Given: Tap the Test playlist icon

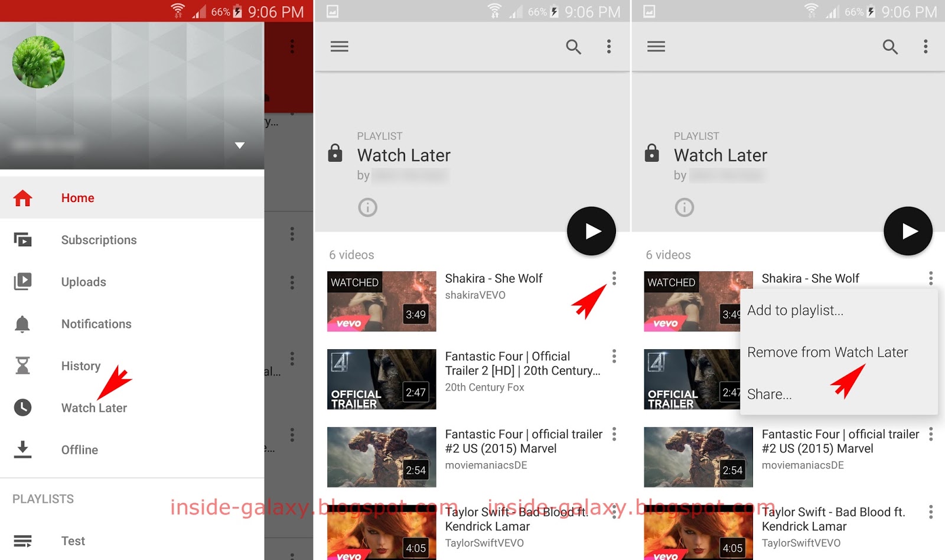Looking at the screenshot, I should [22, 541].
